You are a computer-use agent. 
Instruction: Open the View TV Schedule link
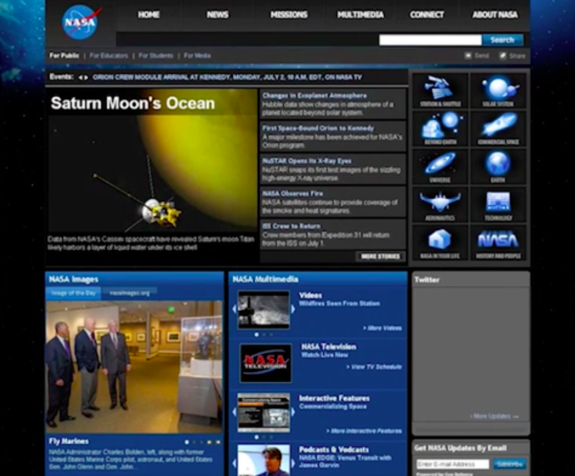coord(374,367)
